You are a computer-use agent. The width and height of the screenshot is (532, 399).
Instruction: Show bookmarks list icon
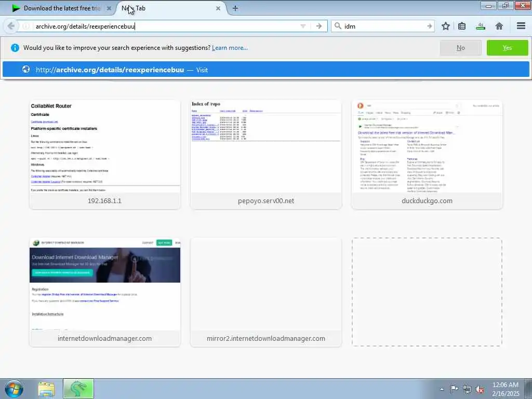[x=462, y=26]
